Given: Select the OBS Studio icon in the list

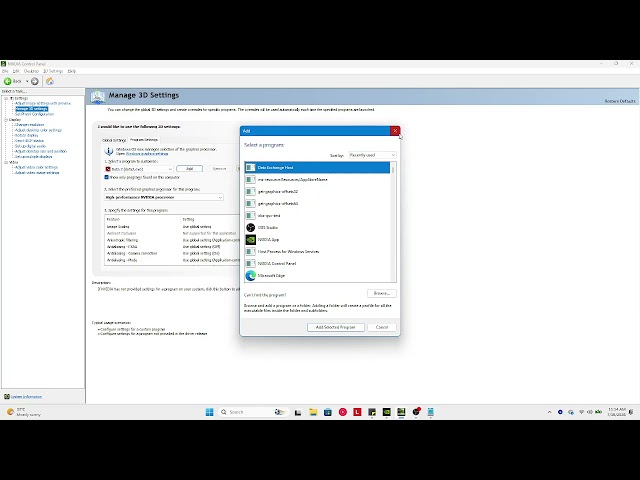Looking at the screenshot, I should (x=251, y=227).
